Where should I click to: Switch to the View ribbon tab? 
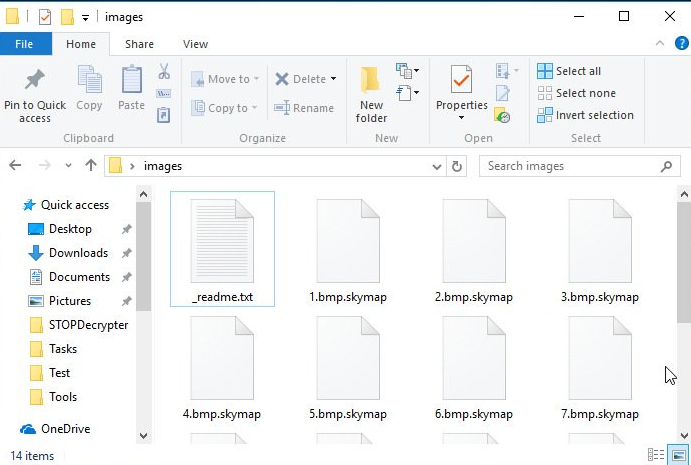click(195, 44)
